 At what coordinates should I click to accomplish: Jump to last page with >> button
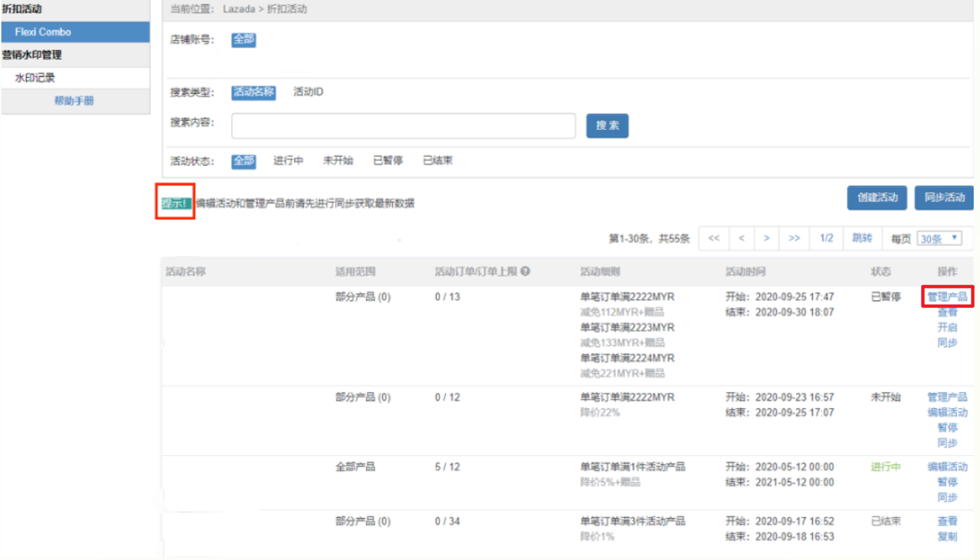(794, 239)
